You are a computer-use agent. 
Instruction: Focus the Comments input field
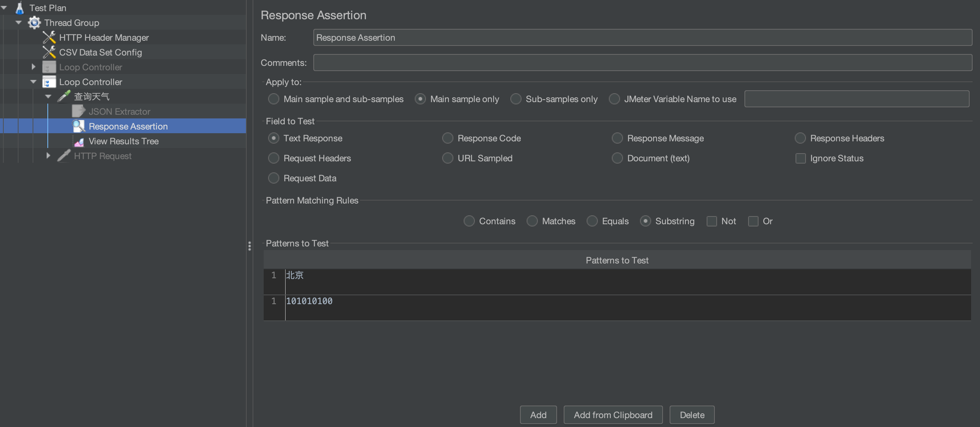click(643, 63)
